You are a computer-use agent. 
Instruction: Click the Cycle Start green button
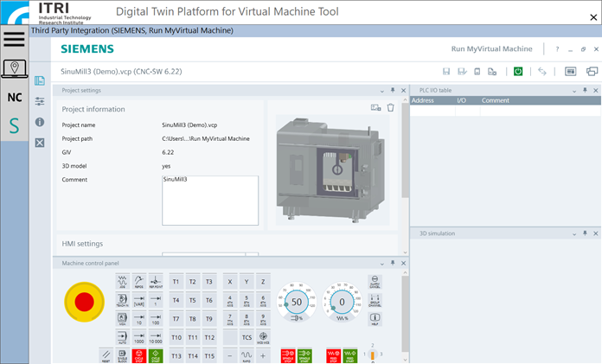tap(157, 354)
